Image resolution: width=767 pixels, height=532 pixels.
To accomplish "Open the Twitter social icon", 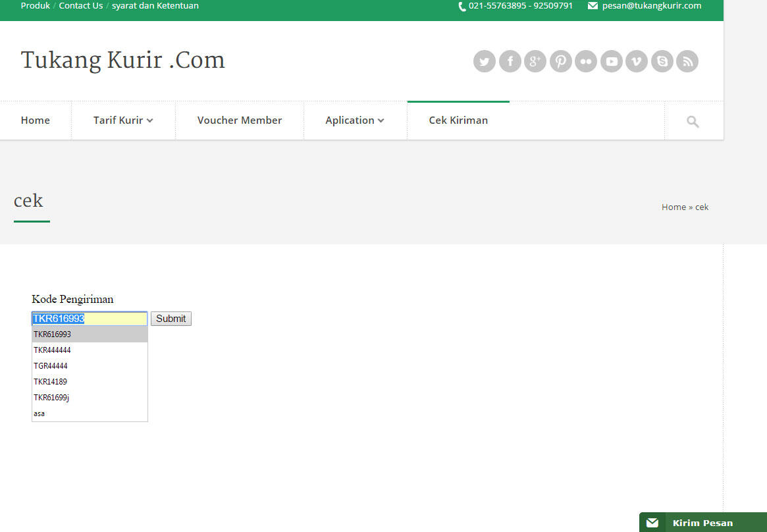I will pos(485,61).
